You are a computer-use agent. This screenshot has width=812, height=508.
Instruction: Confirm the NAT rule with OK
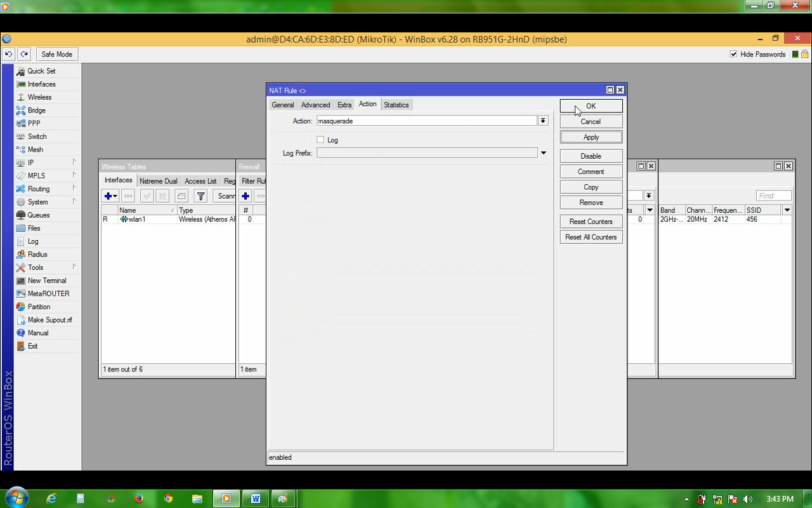pyautogui.click(x=591, y=106)
